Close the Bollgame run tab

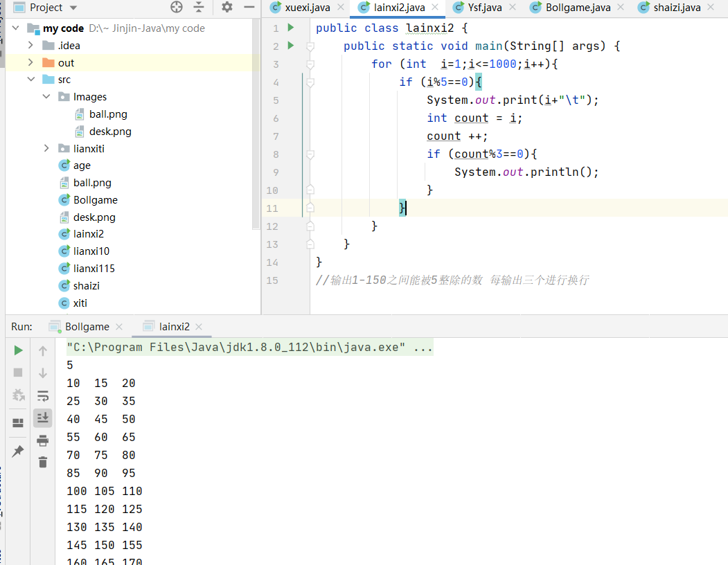coord(119,327)
